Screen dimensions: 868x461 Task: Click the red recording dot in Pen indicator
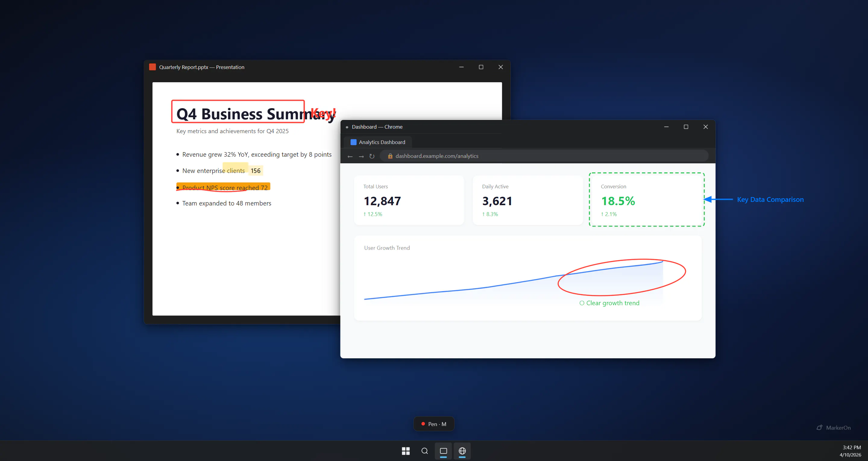pyautogui.click(x=423, y=424)
